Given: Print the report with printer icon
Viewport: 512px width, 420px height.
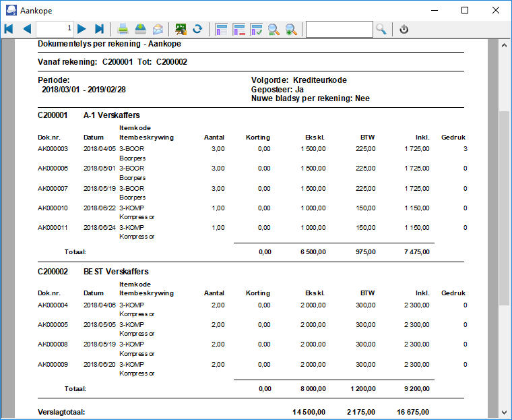Looking at the screenshot, I should click(x=123, y=29).
